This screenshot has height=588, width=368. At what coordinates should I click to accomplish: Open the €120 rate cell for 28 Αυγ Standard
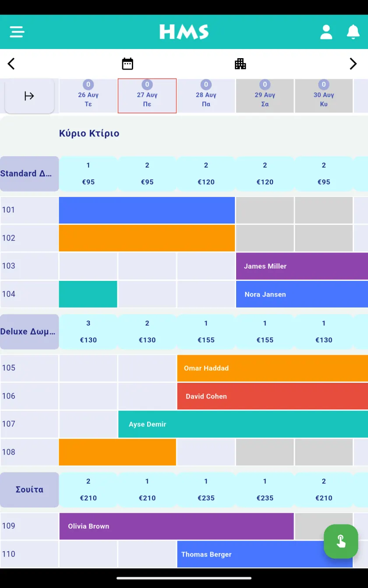click(206, 174)
